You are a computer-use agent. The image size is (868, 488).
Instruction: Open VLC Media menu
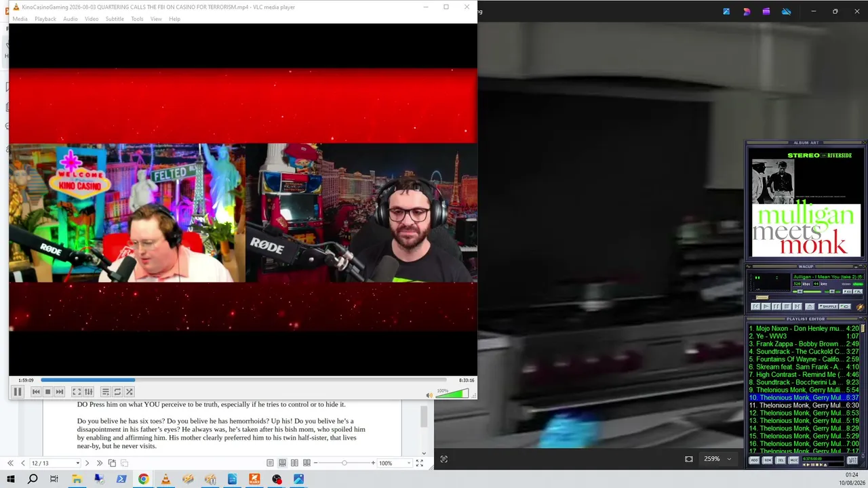coord(20,19)
